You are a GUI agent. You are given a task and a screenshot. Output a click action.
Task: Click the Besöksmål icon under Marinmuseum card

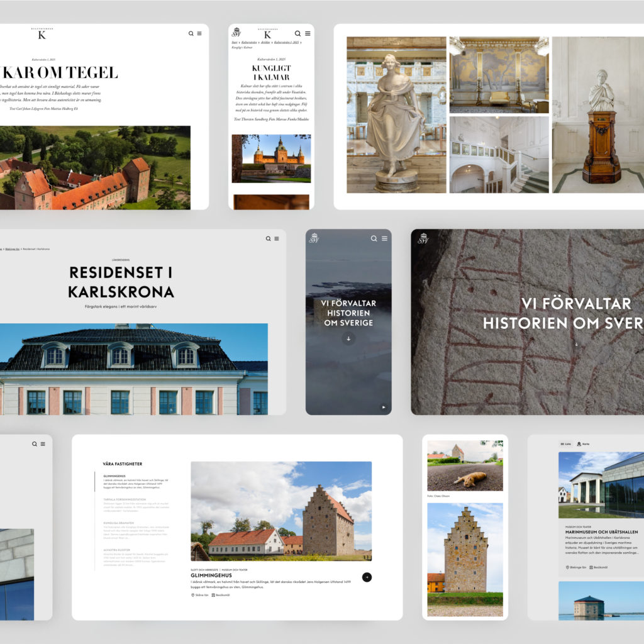tap(591, 567)
